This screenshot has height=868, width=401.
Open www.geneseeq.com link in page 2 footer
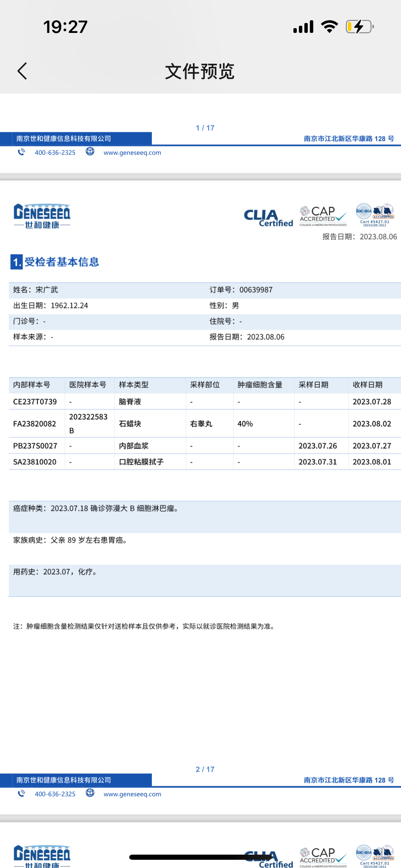click(x=132, y=794)
